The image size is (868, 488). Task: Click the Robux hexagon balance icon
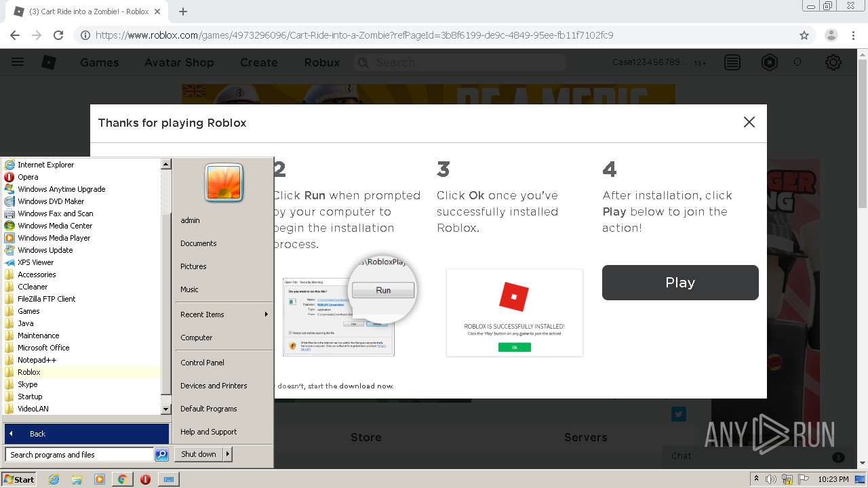tap(770, 62)
